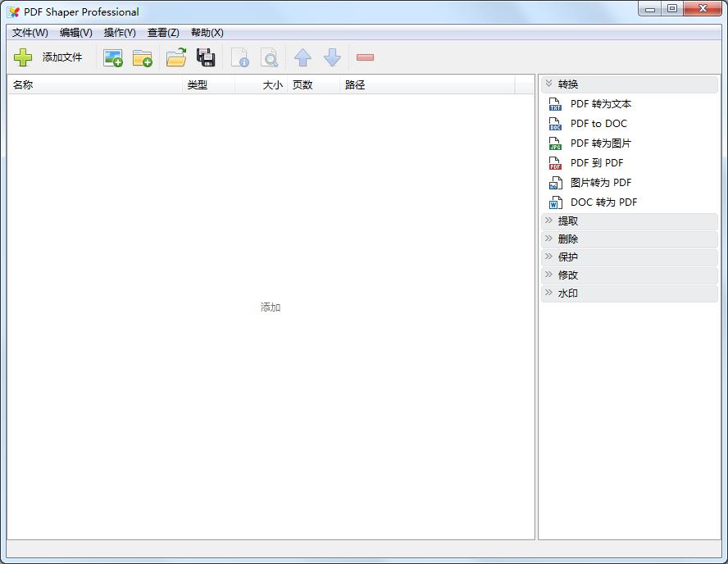The width and height of the screenshot is (728, 564).
Task: Open the 编辑(V) menu
Action: tap(76, 33)
